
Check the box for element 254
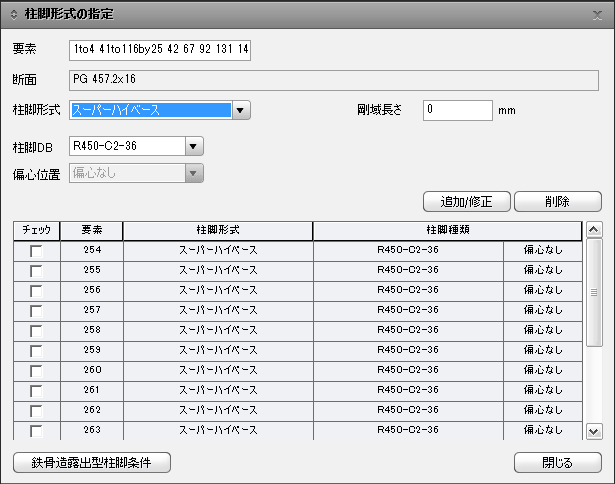click(36, 251)
